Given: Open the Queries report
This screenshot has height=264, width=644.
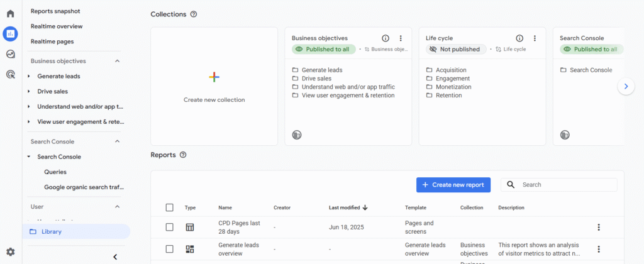Looking at the screenshot, I should (55, 172).
